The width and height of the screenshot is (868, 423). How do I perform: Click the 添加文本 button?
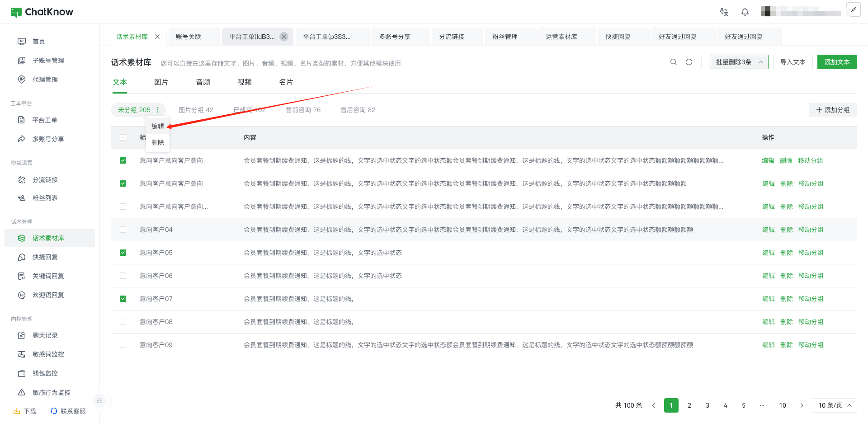[x=837, y=62]
